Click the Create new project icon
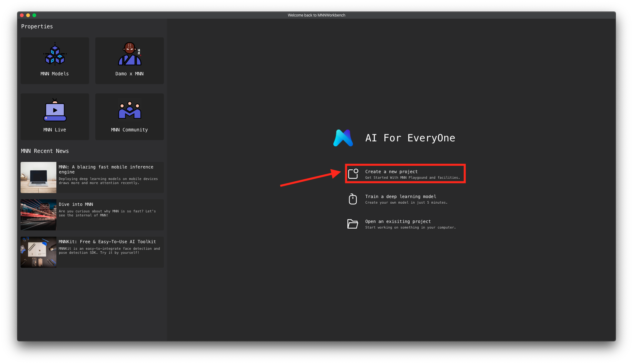 (x=353, y=174)
